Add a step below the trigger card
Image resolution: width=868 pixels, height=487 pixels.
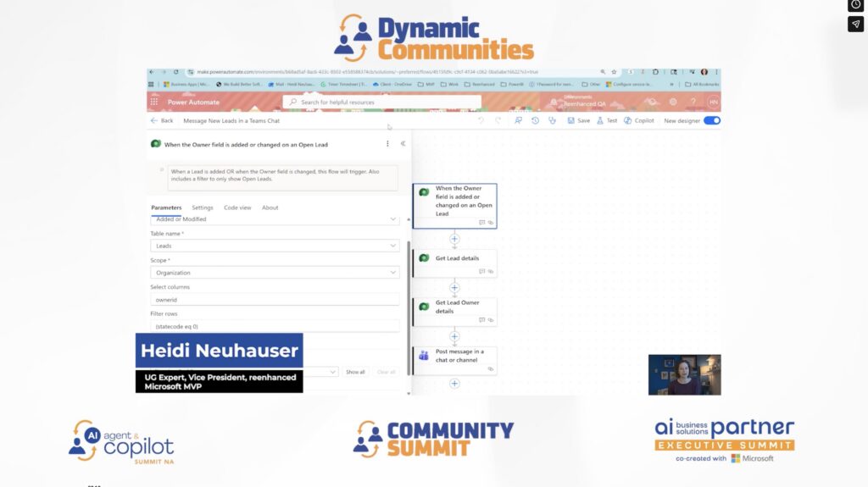(454, 239)
